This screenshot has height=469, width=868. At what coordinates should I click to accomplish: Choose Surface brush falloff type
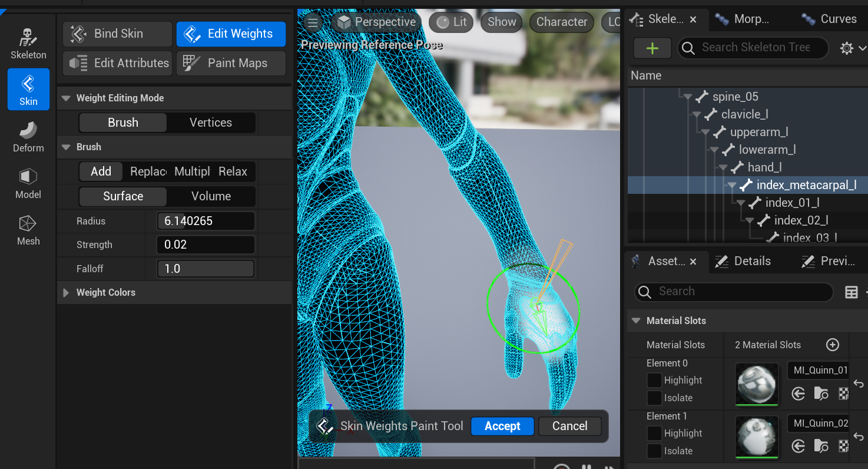[123, 196]
